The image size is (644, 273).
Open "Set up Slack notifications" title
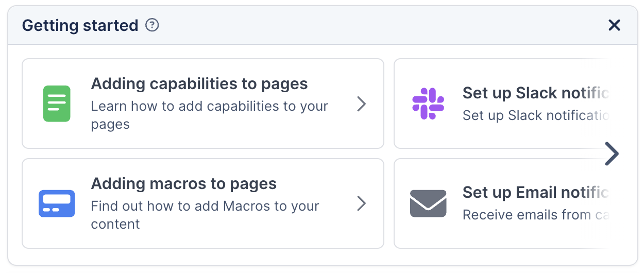click(x=535, y=93)
